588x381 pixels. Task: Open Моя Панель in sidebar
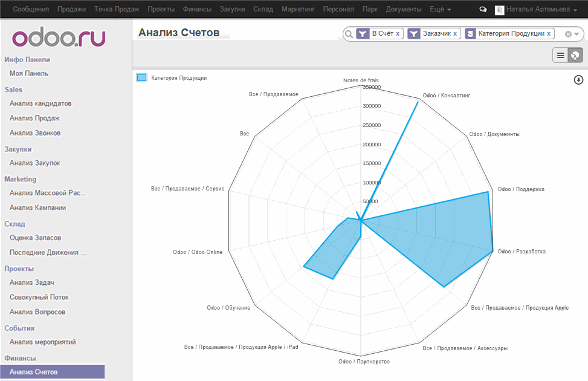click(29, 74)
